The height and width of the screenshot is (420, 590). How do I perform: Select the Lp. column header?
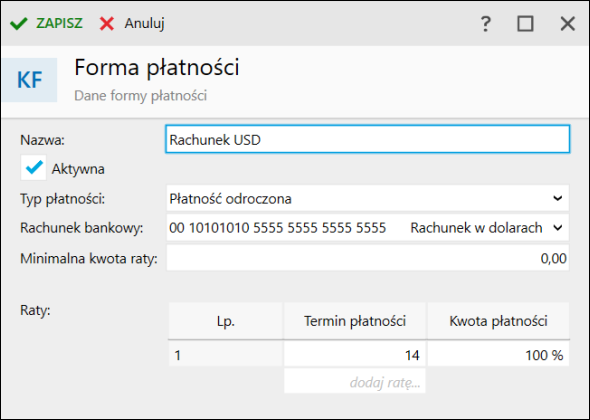225,321
